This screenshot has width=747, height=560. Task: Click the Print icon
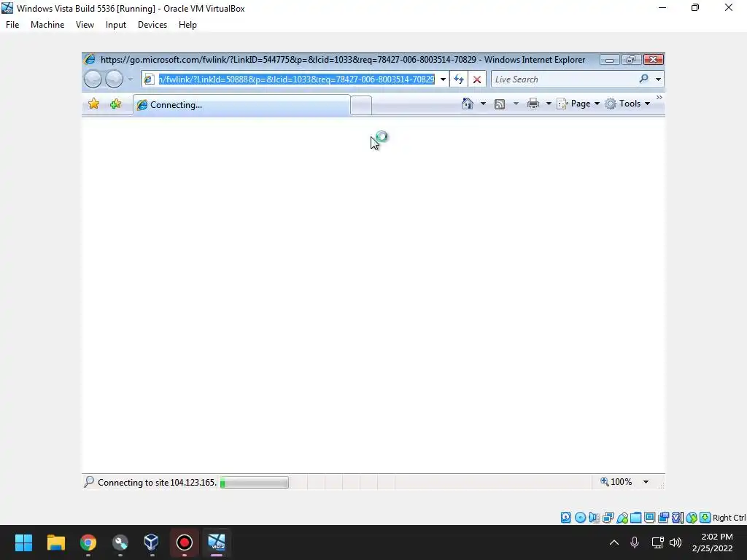tap(533, 104)
